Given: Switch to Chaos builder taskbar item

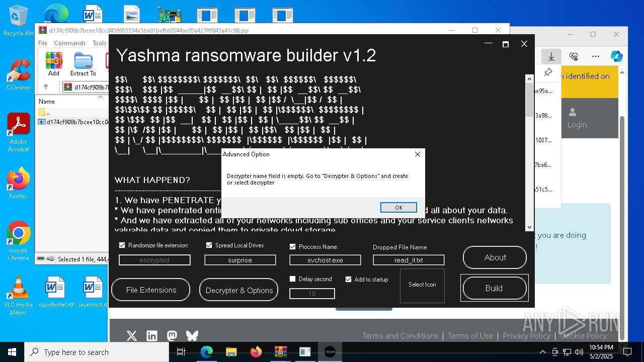Looking at the screenshot, I should coord(330,352).
